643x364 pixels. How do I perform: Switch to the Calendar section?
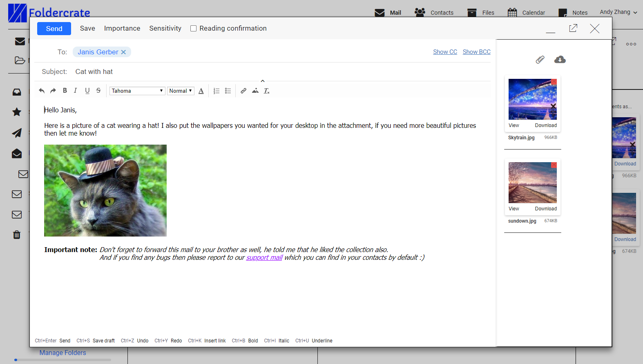[526, 13]
